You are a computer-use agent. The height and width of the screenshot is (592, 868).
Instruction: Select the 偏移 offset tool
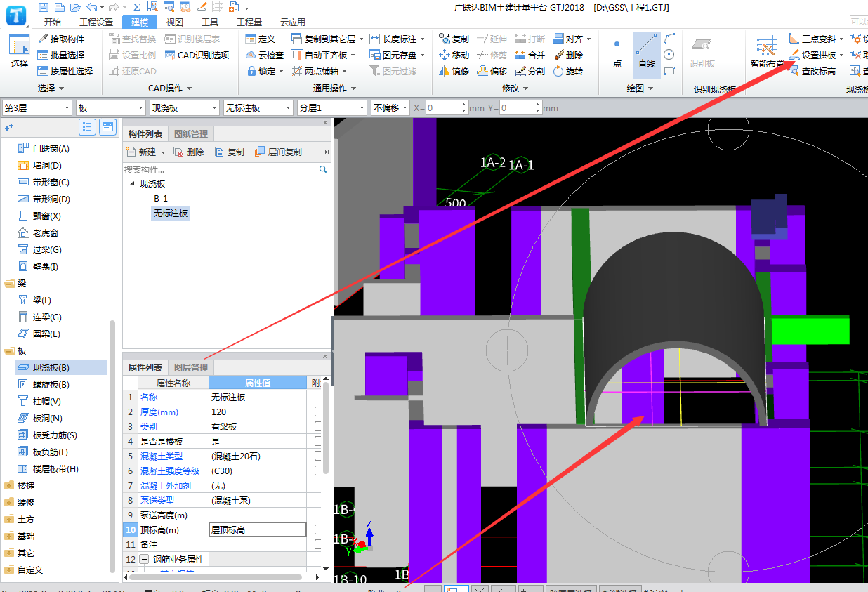point(492,71)
